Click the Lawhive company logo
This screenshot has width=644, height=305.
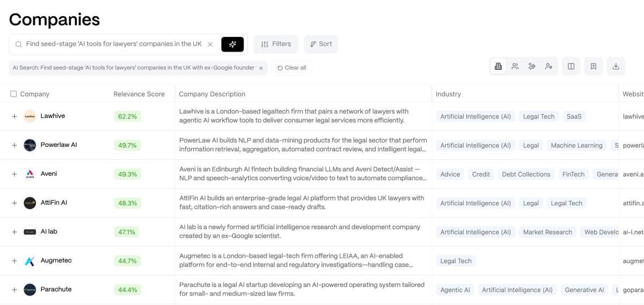click(30, 116)
